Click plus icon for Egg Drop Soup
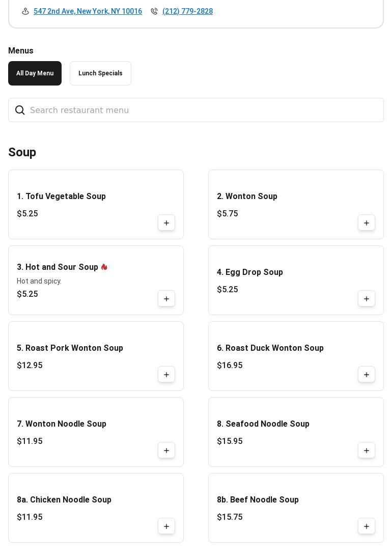 [x=367, y=299]
